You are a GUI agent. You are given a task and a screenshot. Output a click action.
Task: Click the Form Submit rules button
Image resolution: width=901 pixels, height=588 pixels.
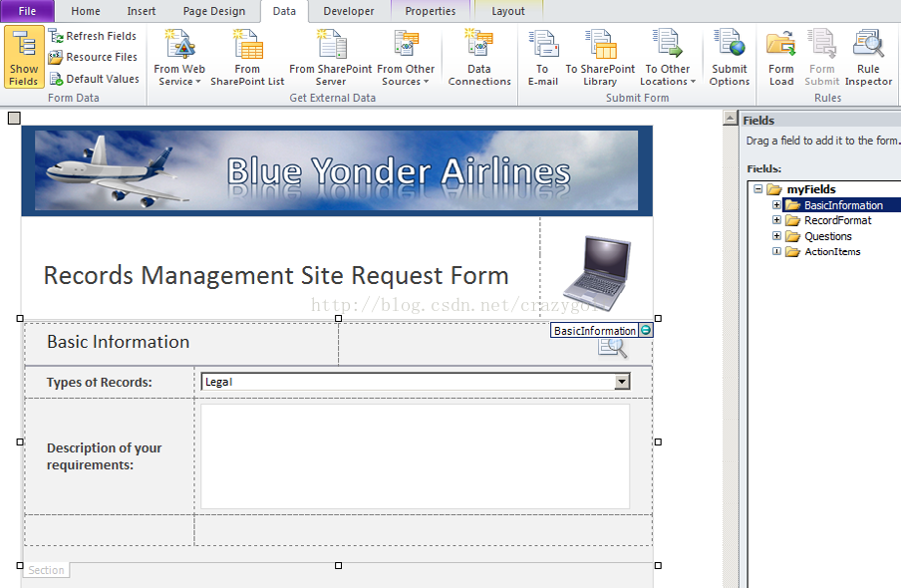pos(821,58)
